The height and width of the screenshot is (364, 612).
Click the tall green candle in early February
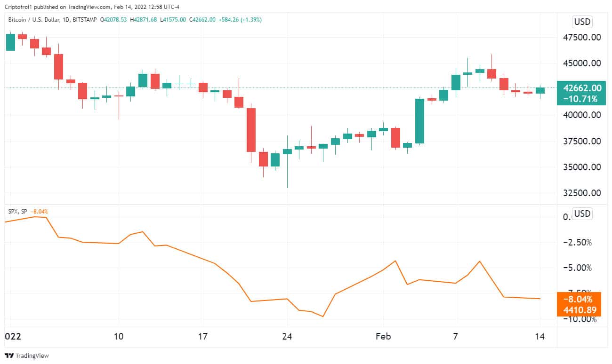pos(419,121)
